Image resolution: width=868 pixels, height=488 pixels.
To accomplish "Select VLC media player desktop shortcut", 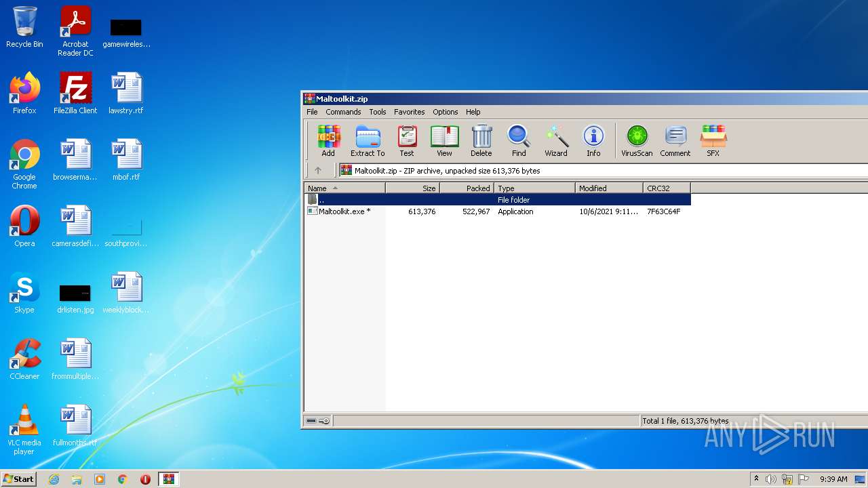I will [x=24, y=430].
